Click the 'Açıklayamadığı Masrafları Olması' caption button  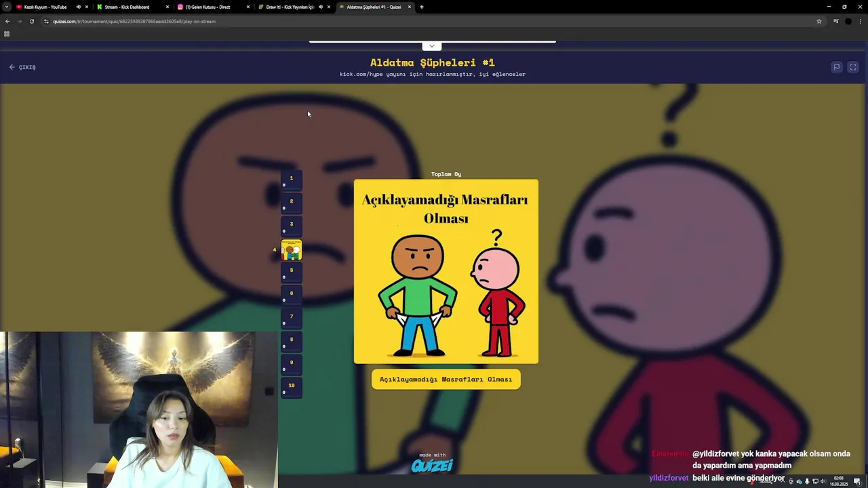446,379
